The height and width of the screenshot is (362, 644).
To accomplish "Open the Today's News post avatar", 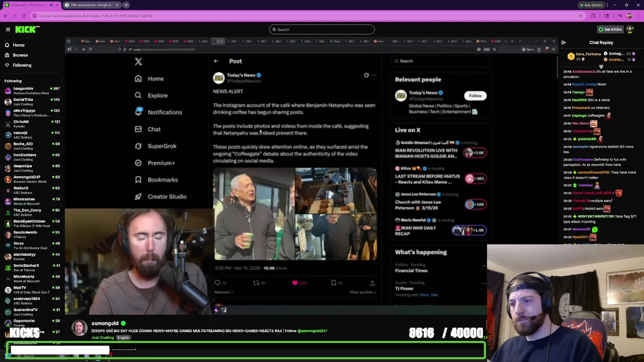I will point(218,77).
